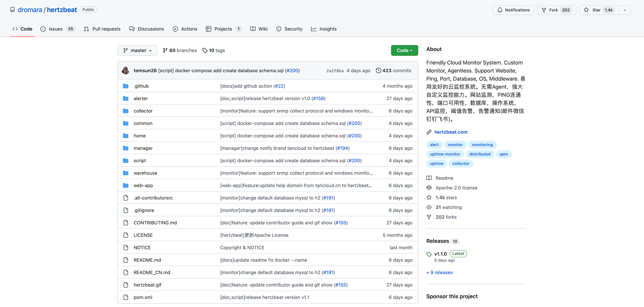Click the v1.1.0 release tag icon
644x307 pixels.
(x=429, y=254)
